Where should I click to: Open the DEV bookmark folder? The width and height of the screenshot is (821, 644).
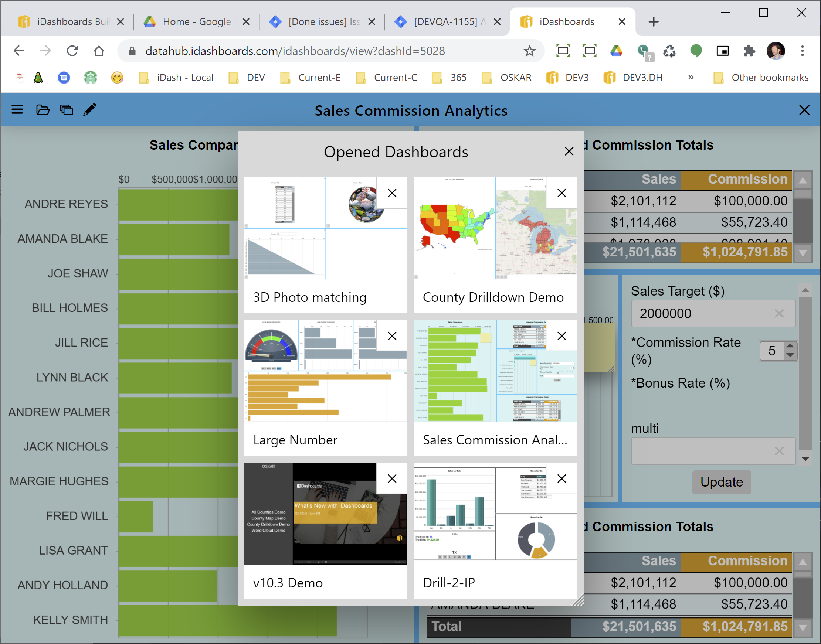coord(247,78)
